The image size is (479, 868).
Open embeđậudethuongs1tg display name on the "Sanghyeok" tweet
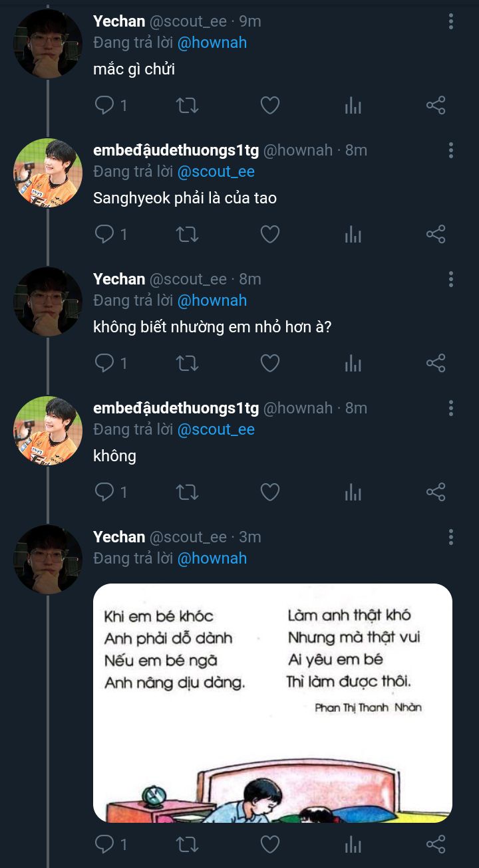tap(176, 151)
